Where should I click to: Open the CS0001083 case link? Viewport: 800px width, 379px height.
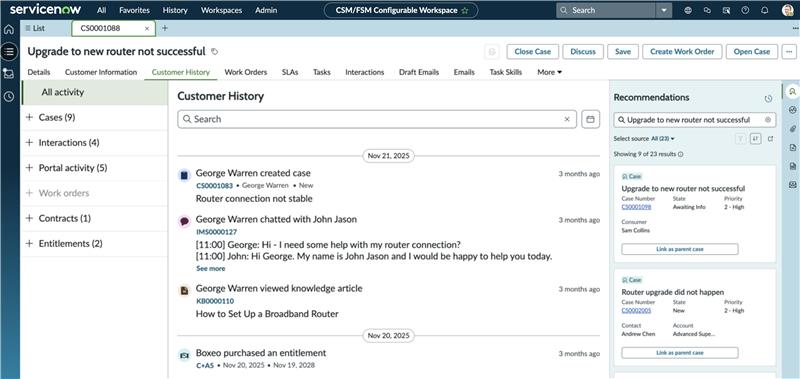[214, 186]
